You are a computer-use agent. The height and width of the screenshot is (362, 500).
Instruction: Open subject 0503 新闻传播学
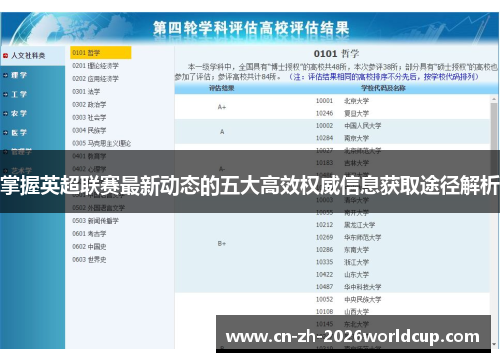95,221
